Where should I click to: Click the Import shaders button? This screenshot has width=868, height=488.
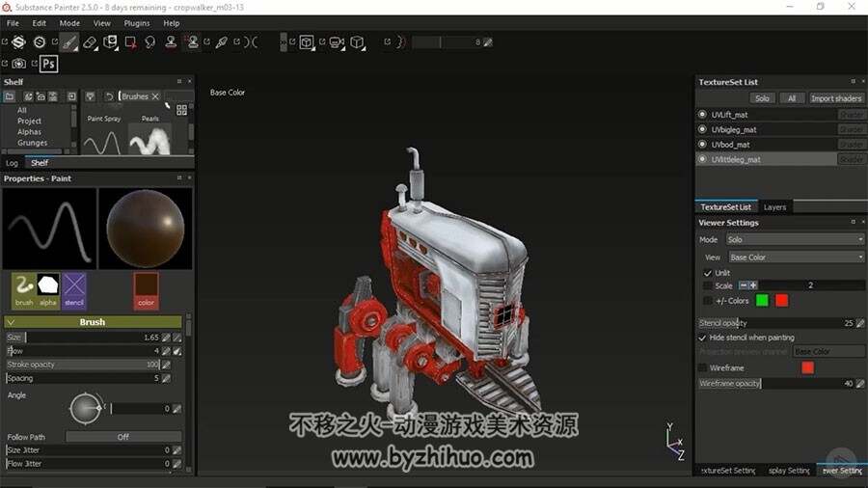836,98
